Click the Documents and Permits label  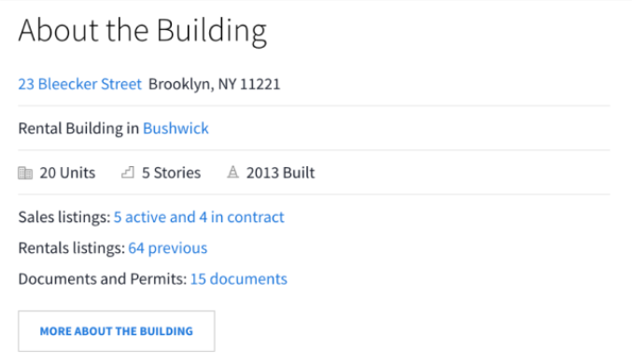tap(103, 279)
